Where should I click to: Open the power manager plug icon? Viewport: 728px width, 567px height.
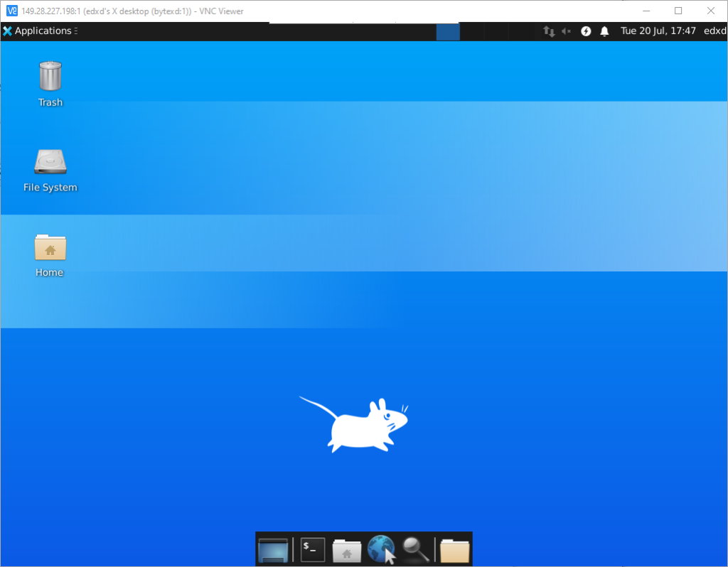coord(585,31)
